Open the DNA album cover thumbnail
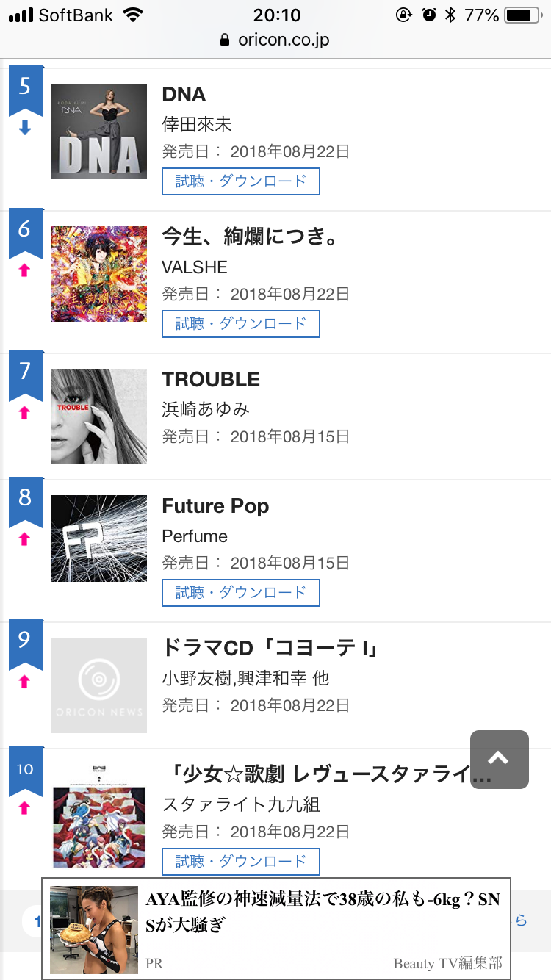Viewport: 551px width, 980px height. (x=99, y=131)
